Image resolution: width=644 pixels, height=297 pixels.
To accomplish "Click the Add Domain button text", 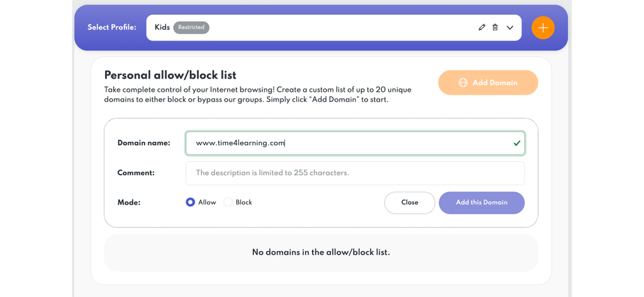I will [x=495, y=83].
